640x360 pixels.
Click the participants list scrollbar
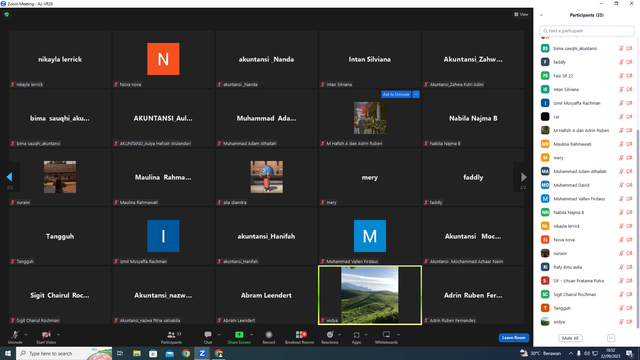point(638,229)
